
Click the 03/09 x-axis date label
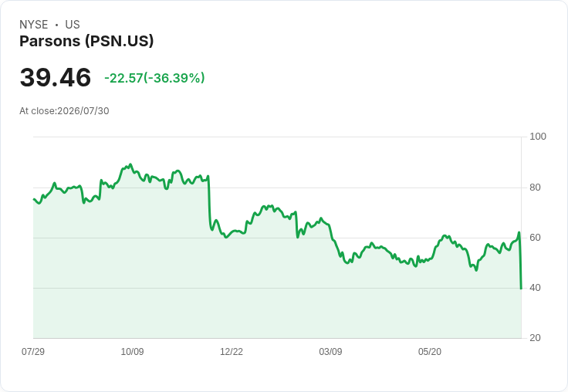(330, 351)
